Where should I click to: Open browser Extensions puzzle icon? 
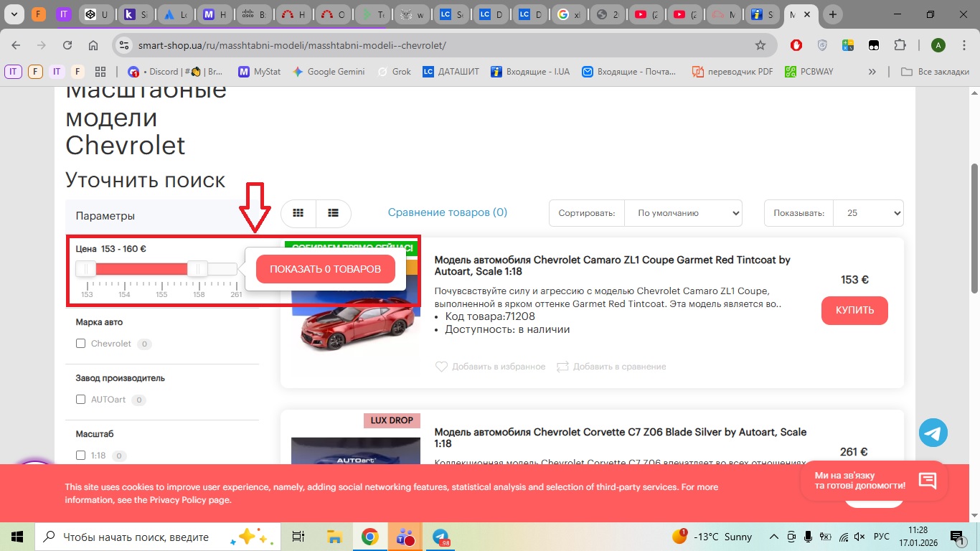pos(900,45)
